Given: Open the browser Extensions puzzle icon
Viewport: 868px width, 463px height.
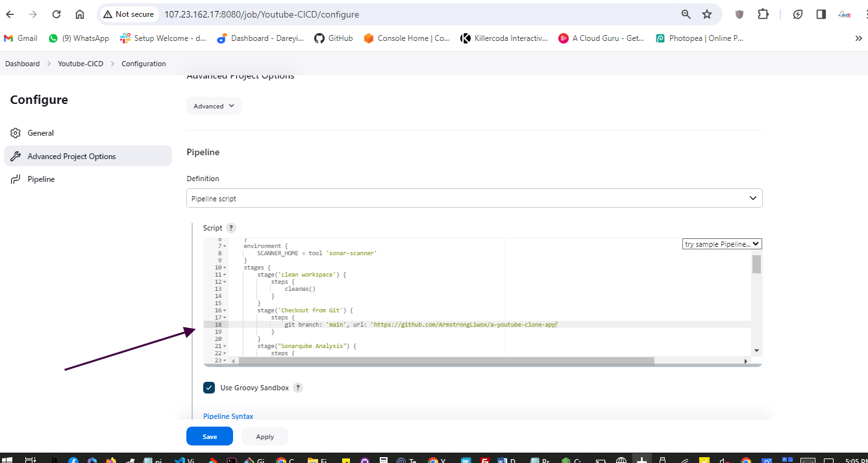Looking at the screenshot, I should pyautogui.click(x=763, y=14).
